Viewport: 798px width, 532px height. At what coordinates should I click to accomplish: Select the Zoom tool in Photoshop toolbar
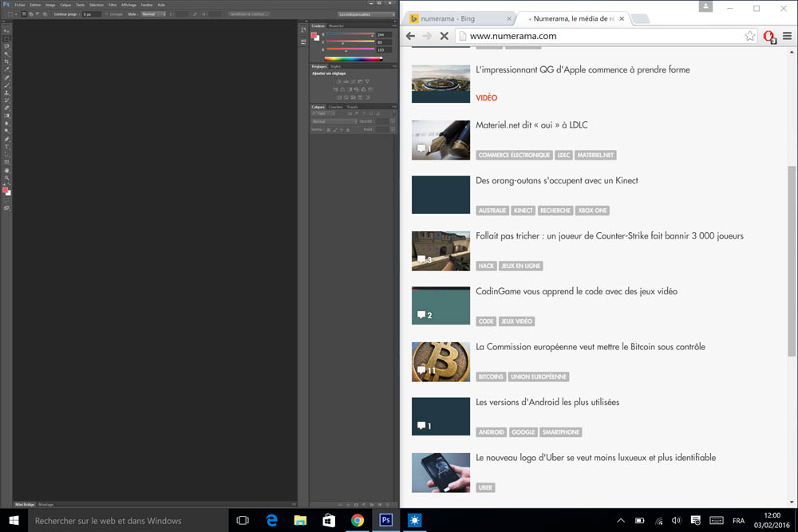[6, 178]
